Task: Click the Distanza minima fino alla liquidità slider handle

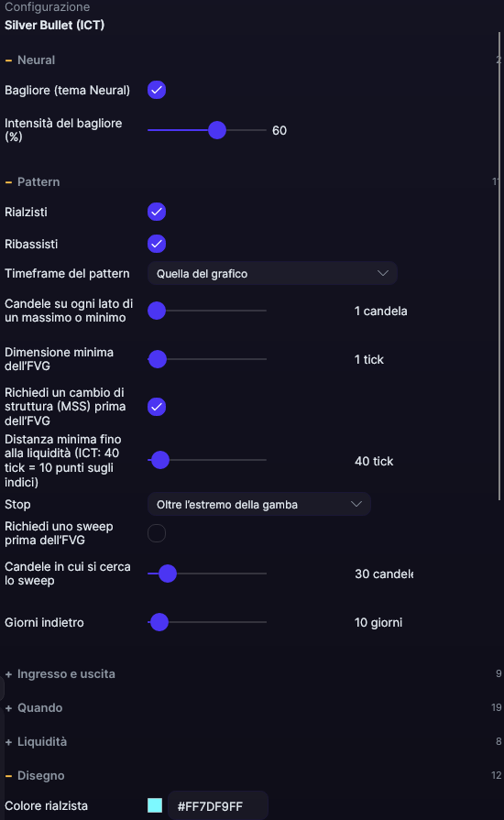Action: [160, 460]
